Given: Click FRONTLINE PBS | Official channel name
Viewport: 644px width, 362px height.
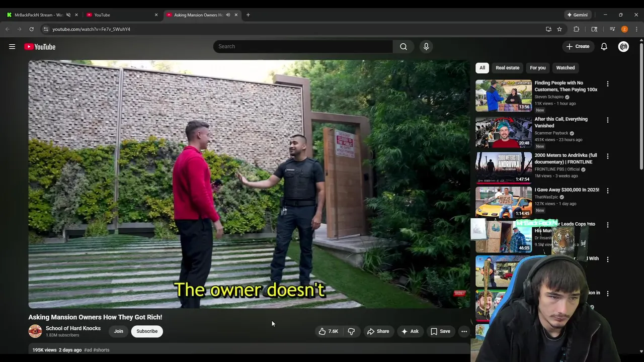Looking at the screenshot, I should click(557, 169).
